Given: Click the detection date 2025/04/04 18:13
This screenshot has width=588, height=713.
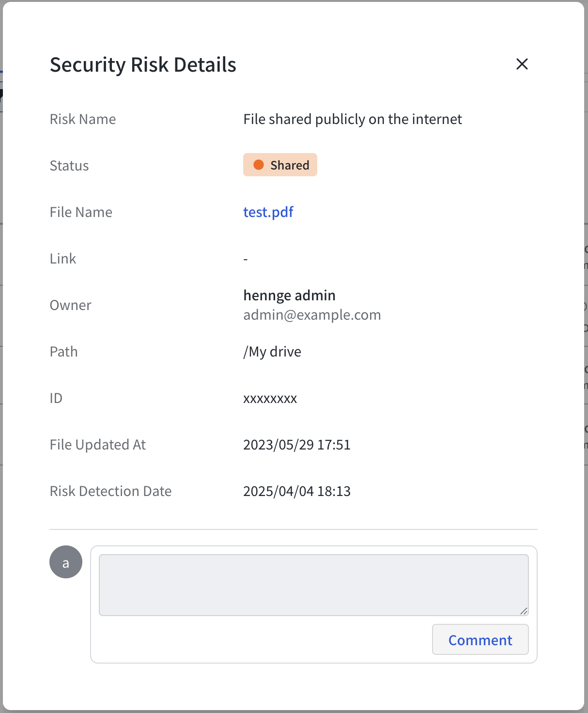Looking at the screenshot, I should pos(297,491).
